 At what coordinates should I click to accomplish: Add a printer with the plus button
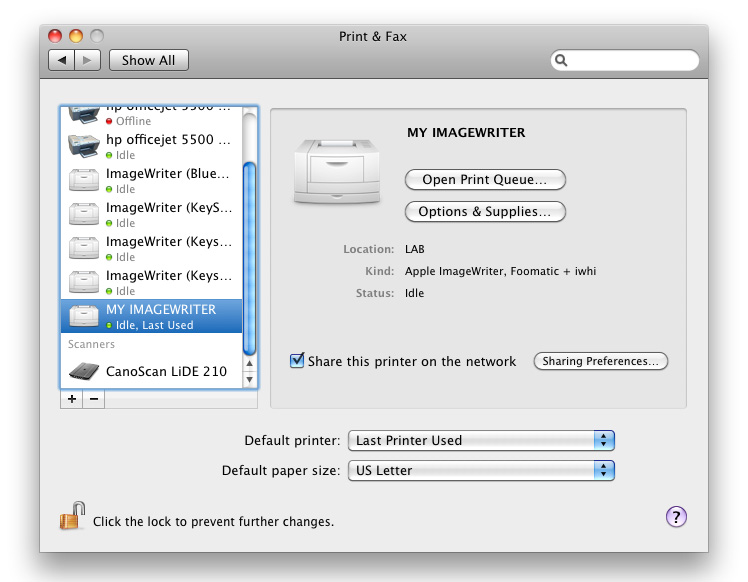72,399
